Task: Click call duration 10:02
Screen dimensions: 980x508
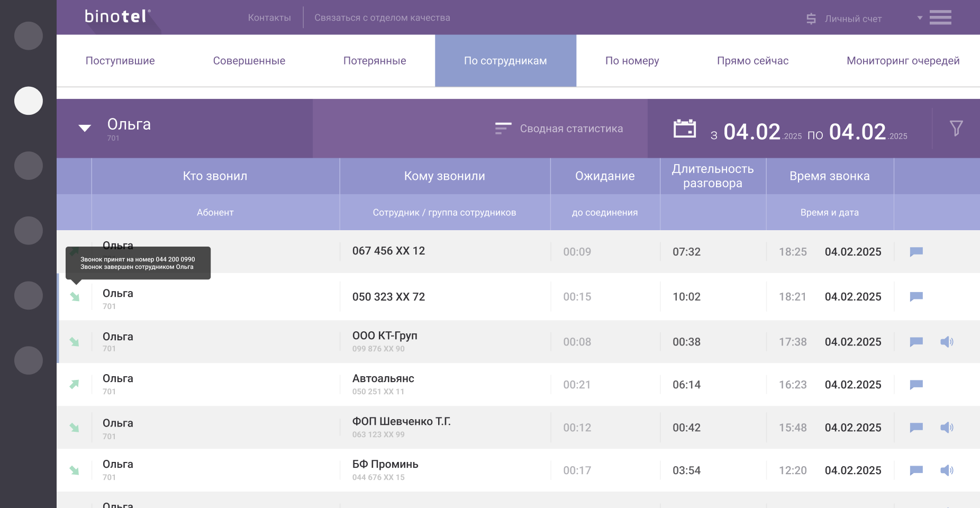Action: click(686, 297)
